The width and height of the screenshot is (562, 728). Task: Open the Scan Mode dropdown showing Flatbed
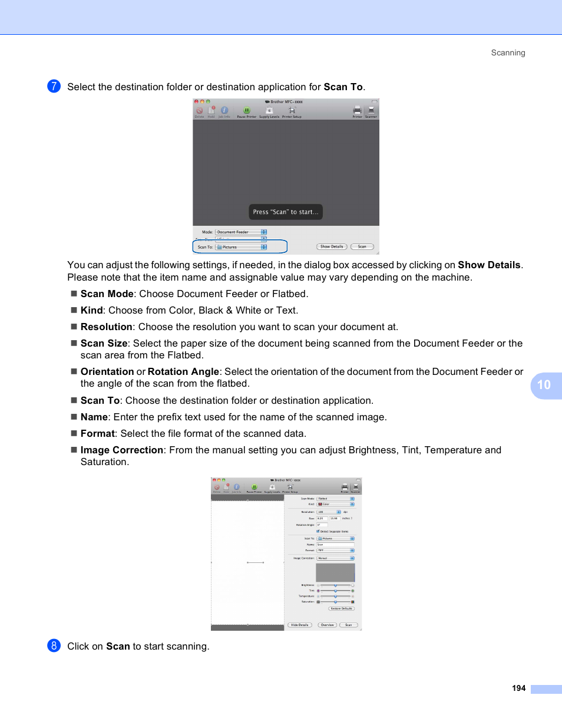(x=336, y=499)
